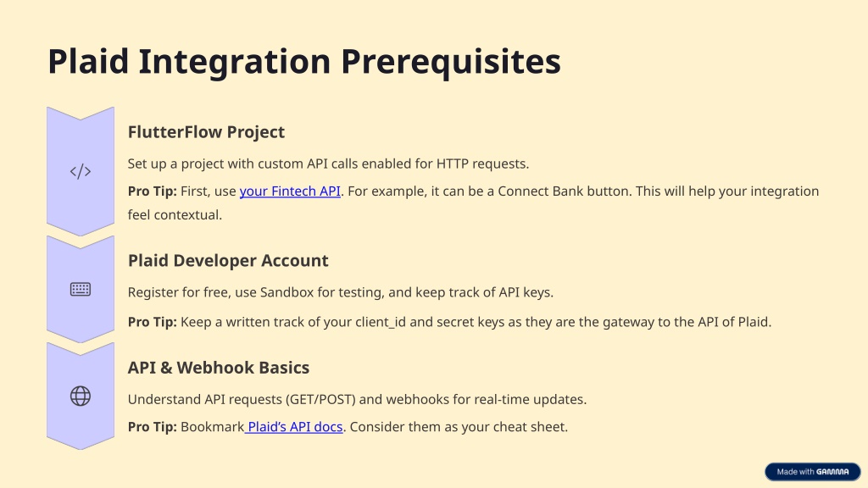The width and height of the screenshot is (868, 488).
Task: Click the third purple chevron block
Action: pos(81,396)
